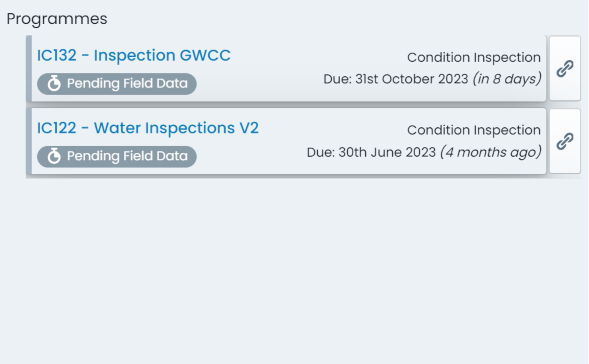Click the chain link icon for IC132
The image size is (589, 364).
565,68
